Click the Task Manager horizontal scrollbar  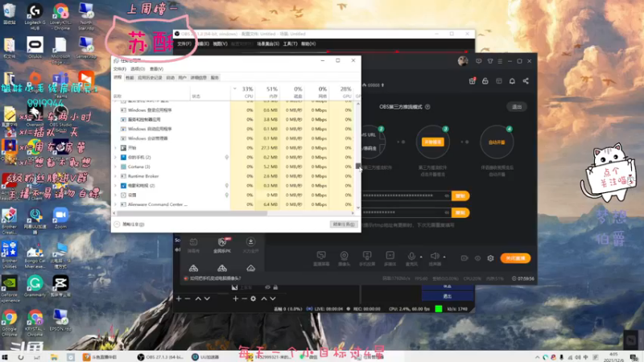click(x=192, y=213)
